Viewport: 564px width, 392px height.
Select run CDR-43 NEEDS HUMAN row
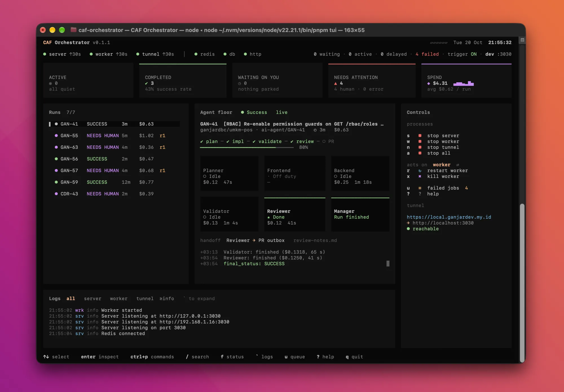(114, 194)
